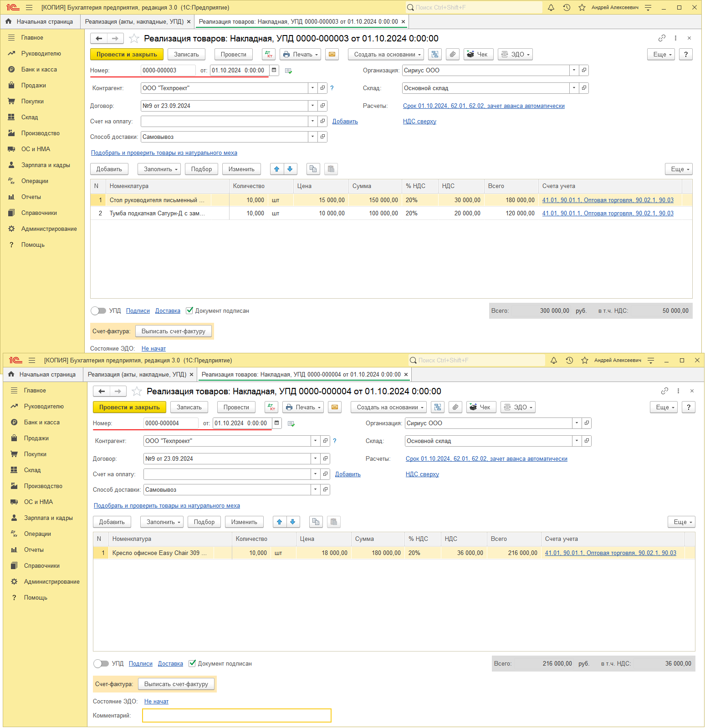Click Чек button in top window
This screenshot has width=705, height=728.
pos(478,54)
